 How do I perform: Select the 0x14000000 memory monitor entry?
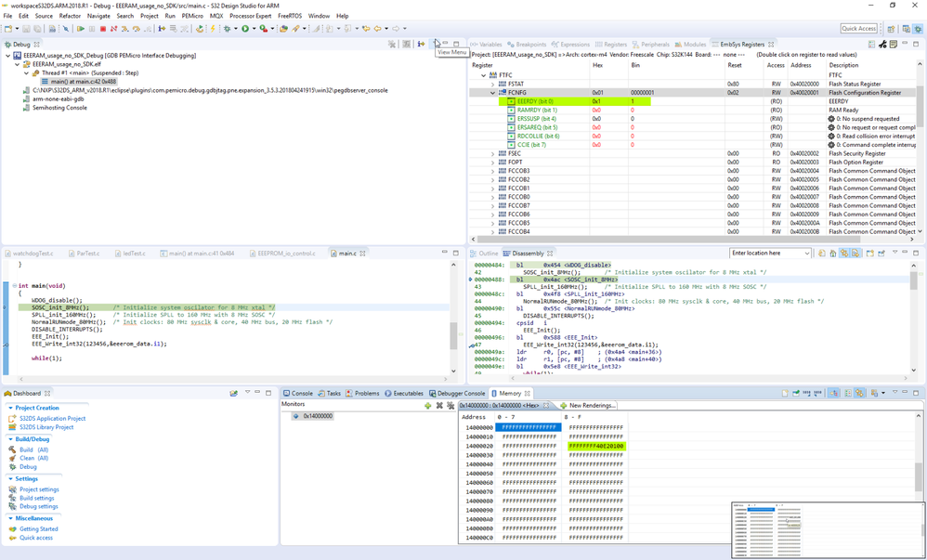(x=316, y=416)
